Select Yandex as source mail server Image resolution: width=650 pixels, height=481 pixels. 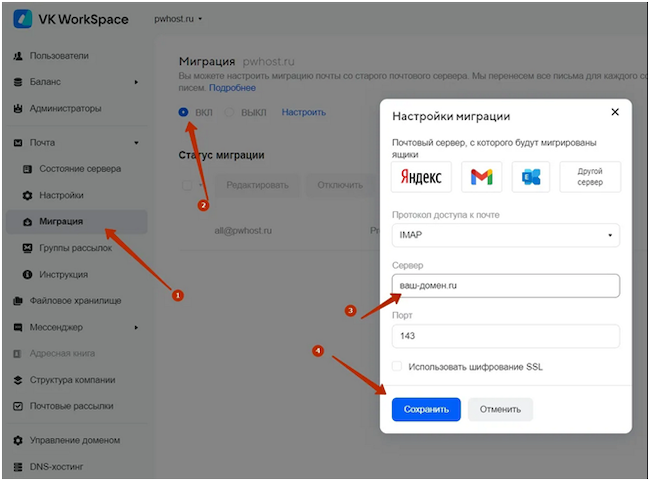tap(421, 177)
